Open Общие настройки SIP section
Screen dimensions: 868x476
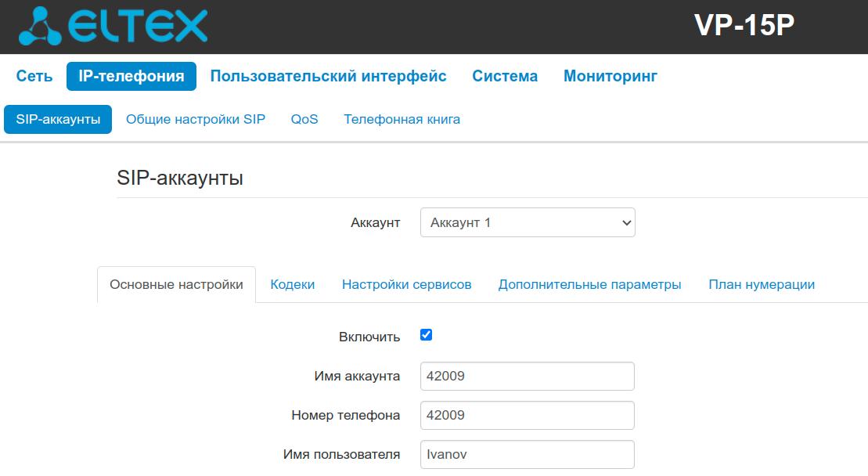point(196,120)
